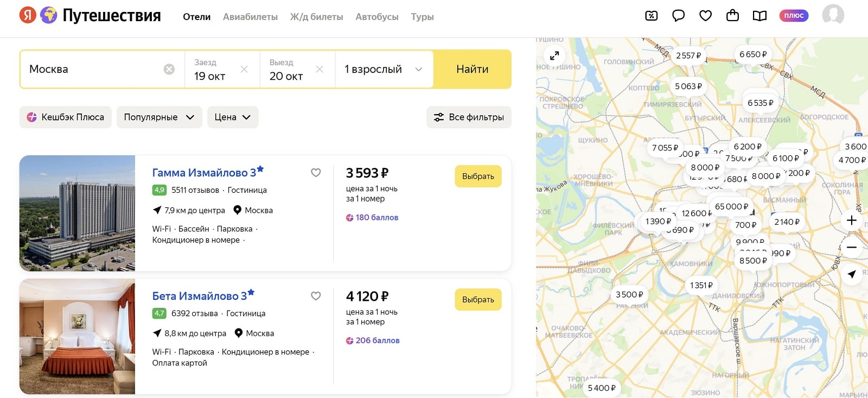
Task: Zoom in on the map
Action: [x=852, y=220]
